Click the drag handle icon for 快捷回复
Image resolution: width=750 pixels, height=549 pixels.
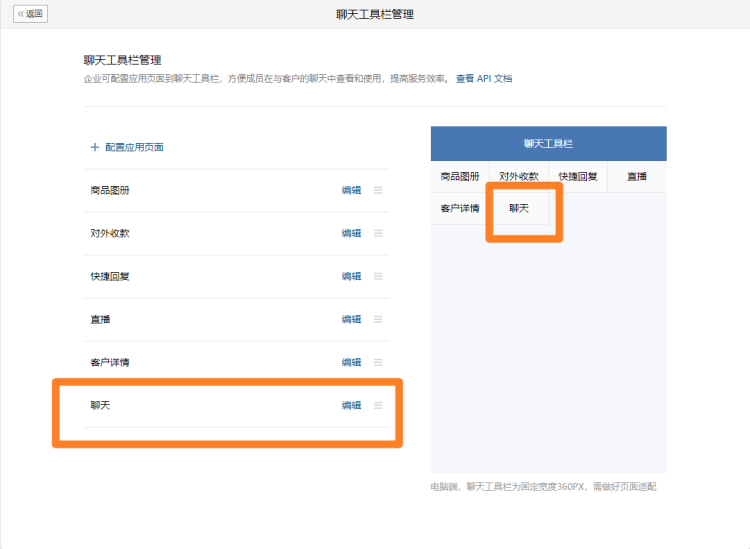(x=378, y=276)
